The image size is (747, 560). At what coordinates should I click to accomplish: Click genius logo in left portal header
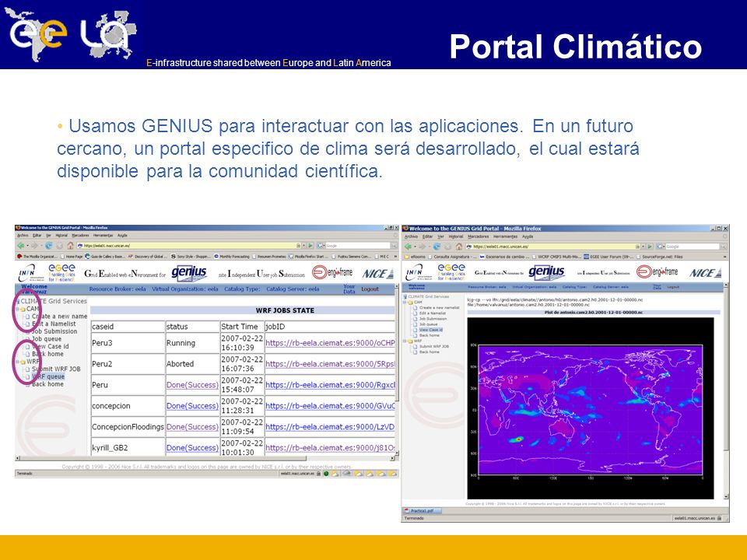pyautogui.click(x=189, y=272)
